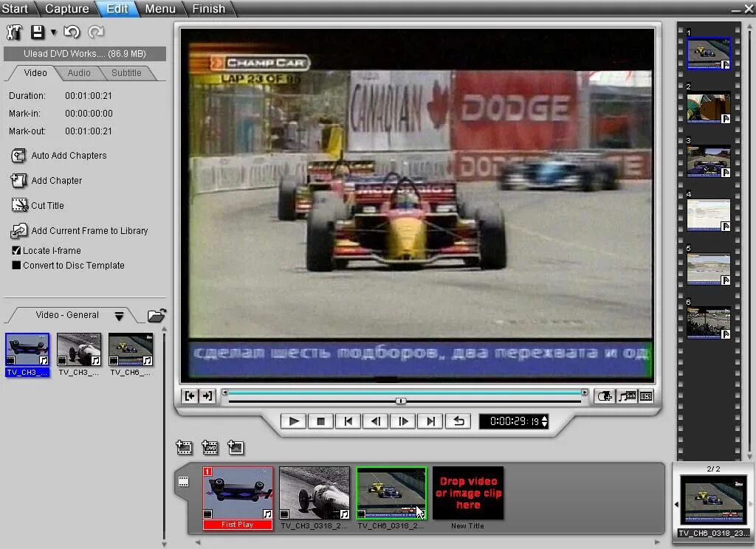Click the import DVD video icon

coord(210,447)
